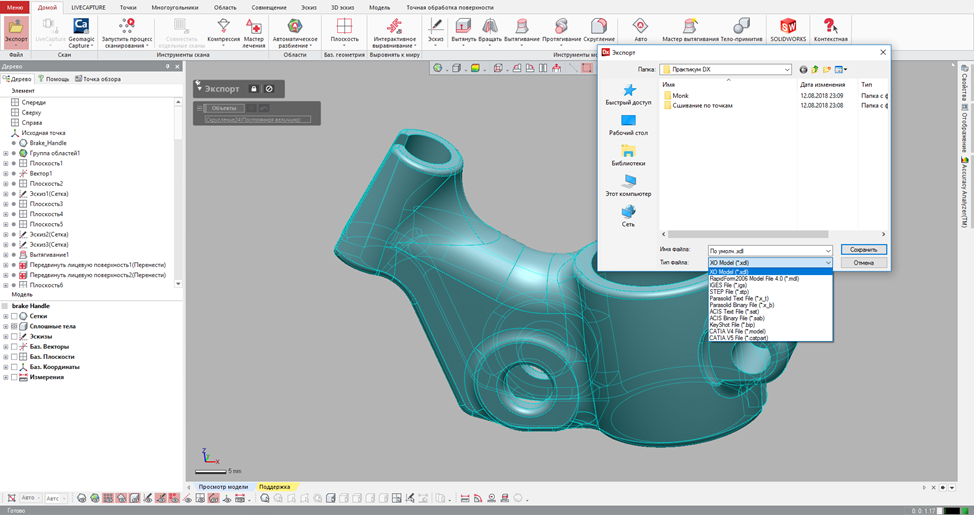Switch to the 3D эскиз ribbon tab

coord(343,7)
